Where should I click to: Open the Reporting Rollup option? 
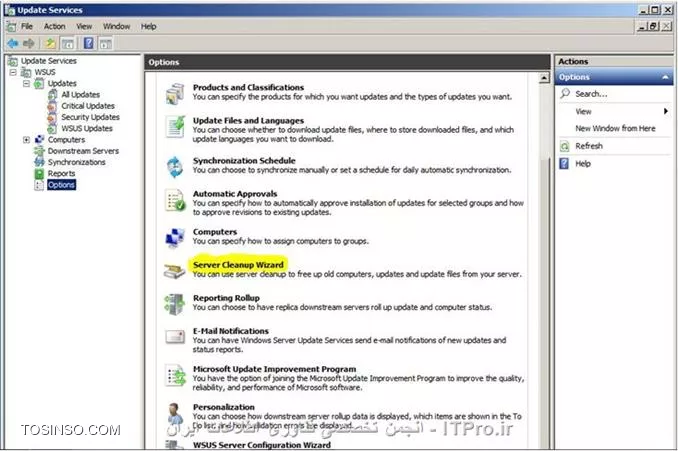click(226, 298)
